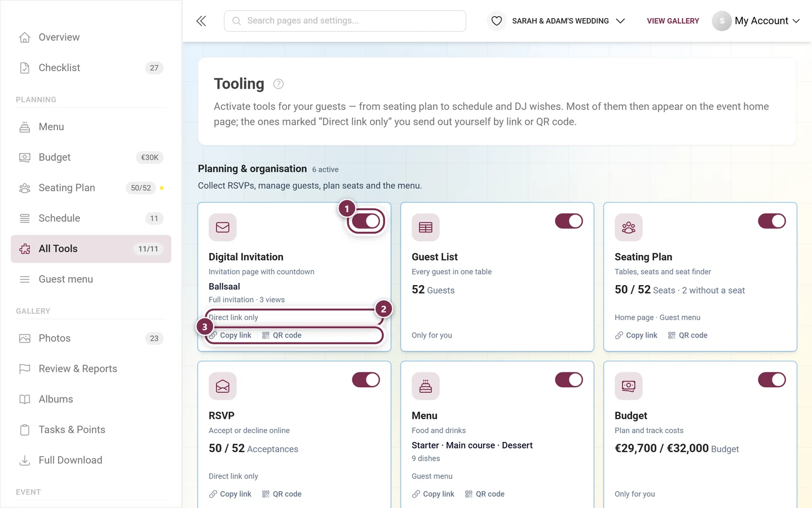The height and width of the screenshot is (508, 812).
Task: Click the Menu card cake icon
Action: click(426, 386)
